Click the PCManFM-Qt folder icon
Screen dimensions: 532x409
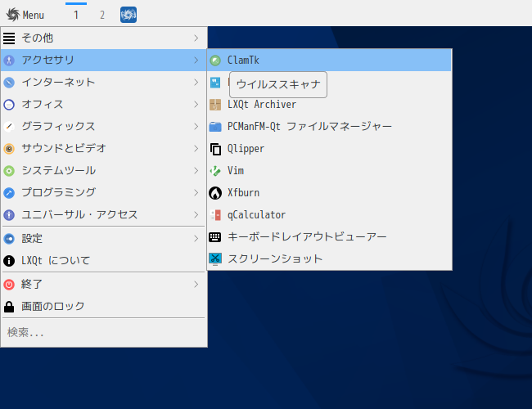click(215, 127)
